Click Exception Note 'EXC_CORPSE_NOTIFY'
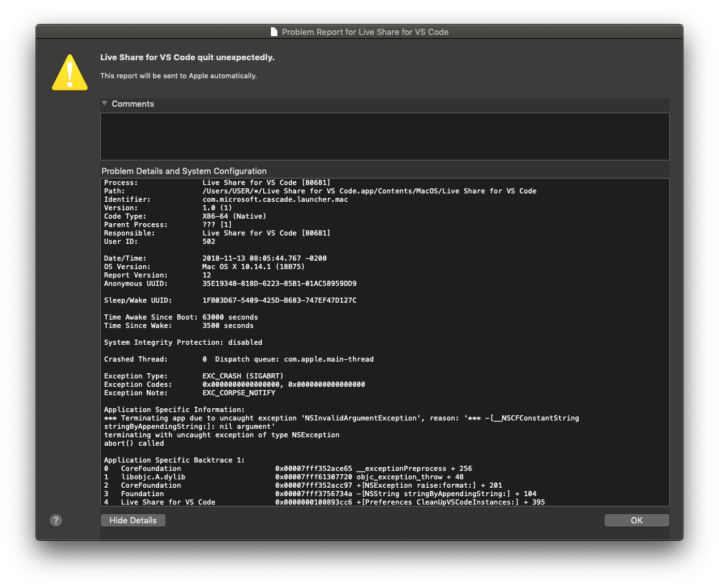The image size is (719, 588). [239, 393]
